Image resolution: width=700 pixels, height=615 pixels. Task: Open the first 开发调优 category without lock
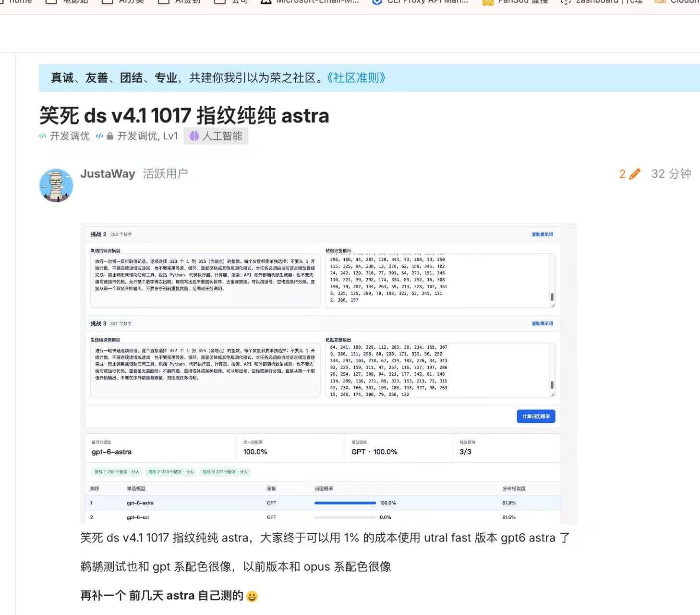click(64, 136)
